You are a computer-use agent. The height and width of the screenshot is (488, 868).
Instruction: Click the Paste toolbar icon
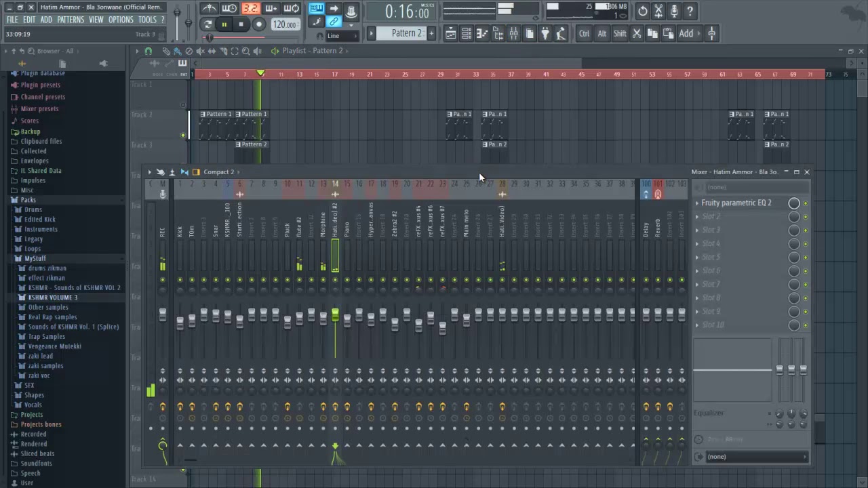(x=668, y=33)
